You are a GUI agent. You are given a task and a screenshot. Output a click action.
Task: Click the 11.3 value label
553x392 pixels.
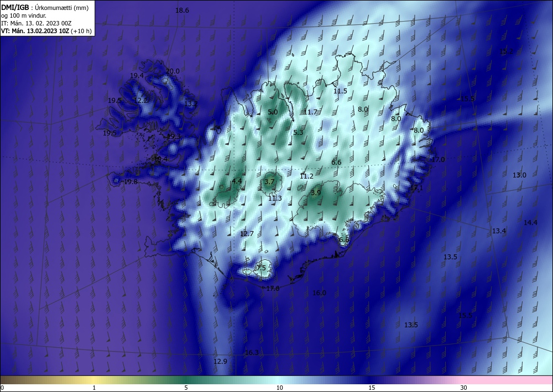tap(275, 198)
